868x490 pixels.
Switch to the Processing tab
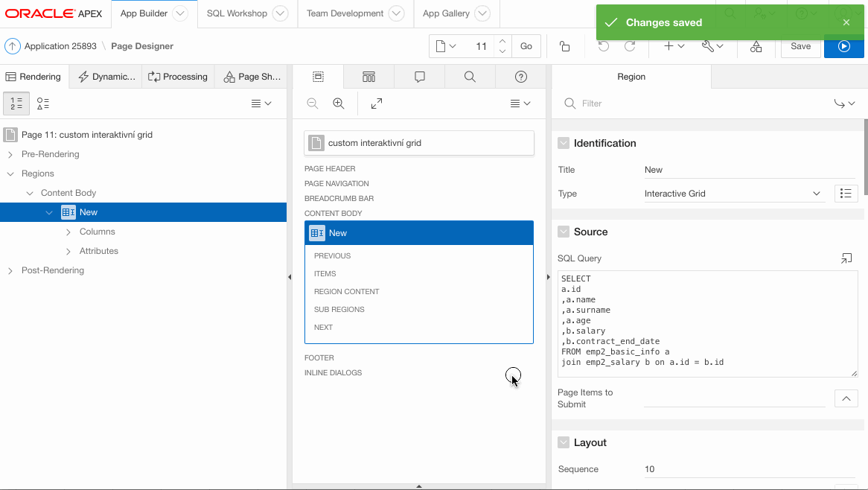point(178,77)
